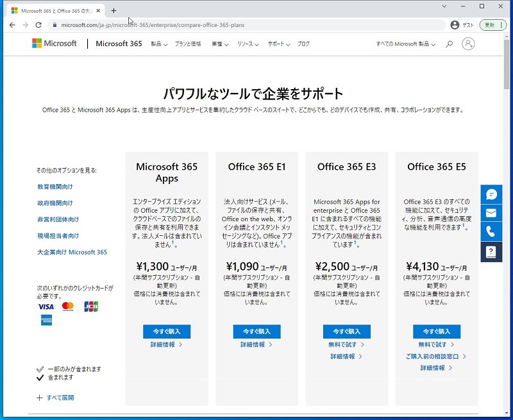The image size is (513, 420).
Task: Click the Microsoft 365 Apps plan heading
Action: tap(167, 172)
